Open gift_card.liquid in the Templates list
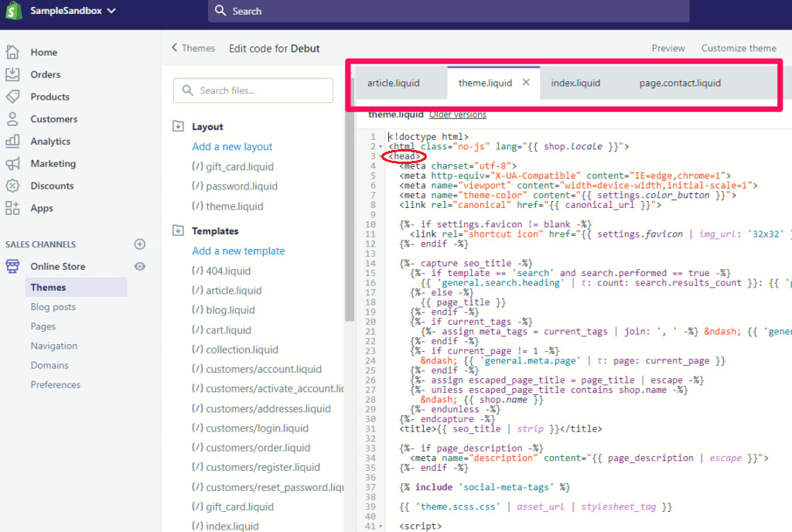The image size is (792, 532). coord(233,506)
